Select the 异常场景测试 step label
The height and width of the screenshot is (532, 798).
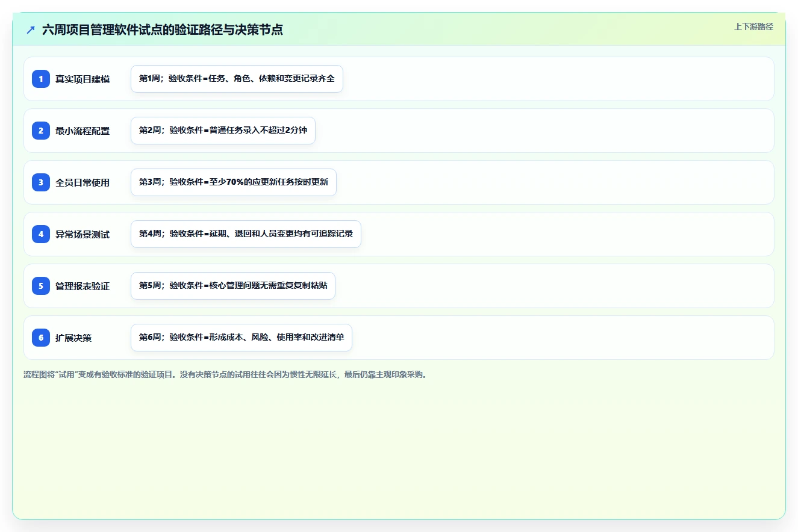(83, 234)
